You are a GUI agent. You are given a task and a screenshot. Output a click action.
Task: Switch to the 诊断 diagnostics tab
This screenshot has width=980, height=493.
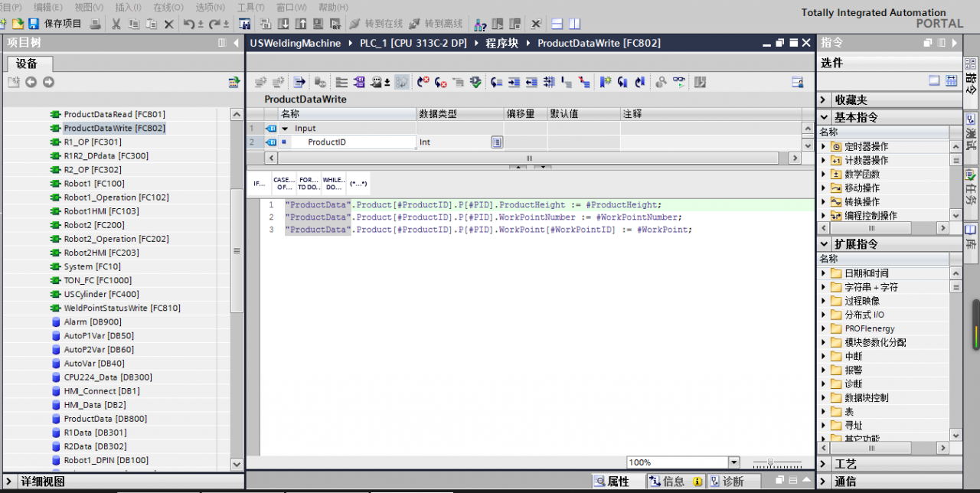click(726, 481)
